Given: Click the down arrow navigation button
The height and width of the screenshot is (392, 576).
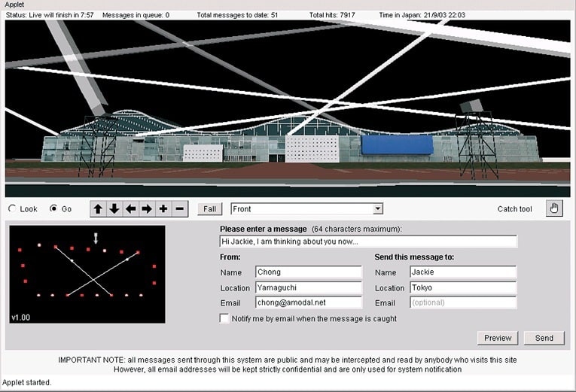Looking at the screenshot, I should click(114, 209).
